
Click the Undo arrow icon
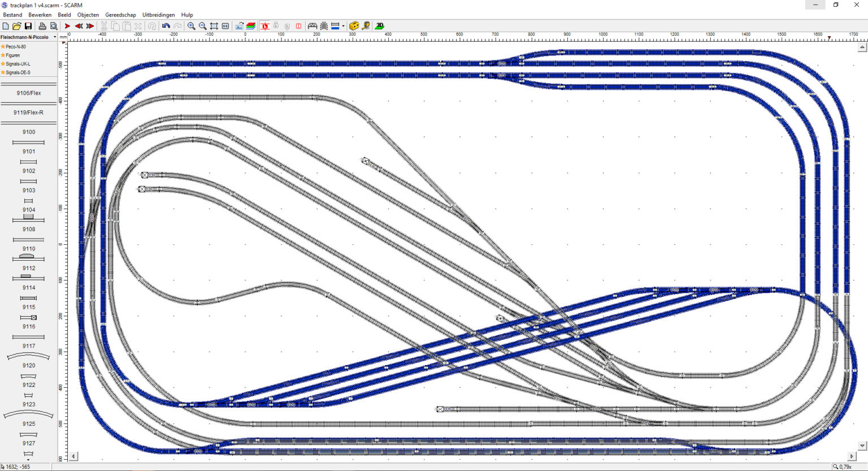click(x=166, y=26)
